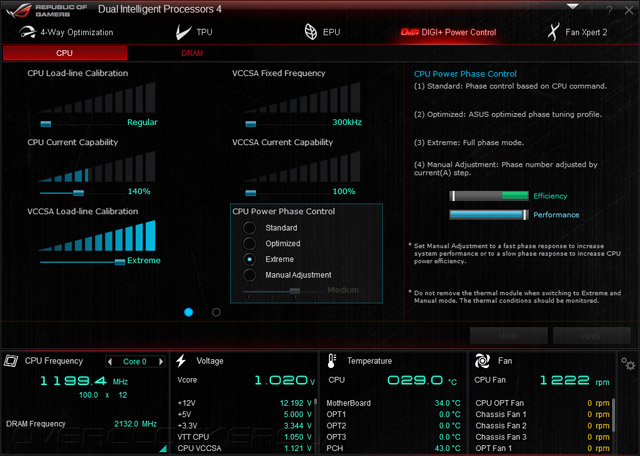Close the Dual Intelligent Processors window

629,10
